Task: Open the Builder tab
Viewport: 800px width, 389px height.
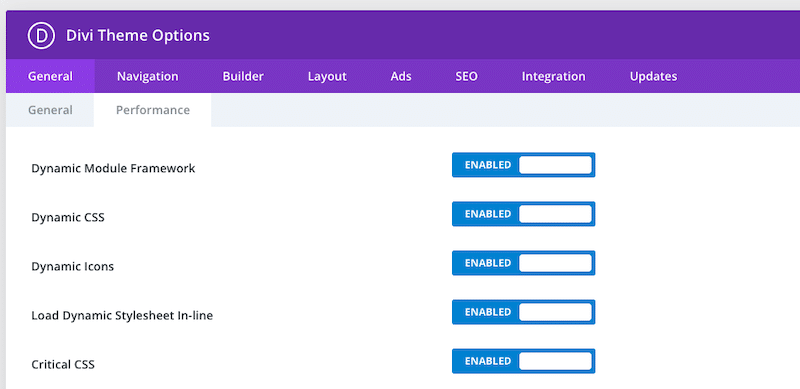Action: point(243,76)
